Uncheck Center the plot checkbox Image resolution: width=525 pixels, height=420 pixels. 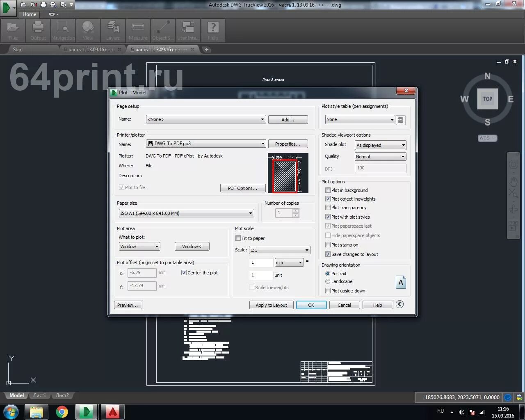click(x=184, y=273)
